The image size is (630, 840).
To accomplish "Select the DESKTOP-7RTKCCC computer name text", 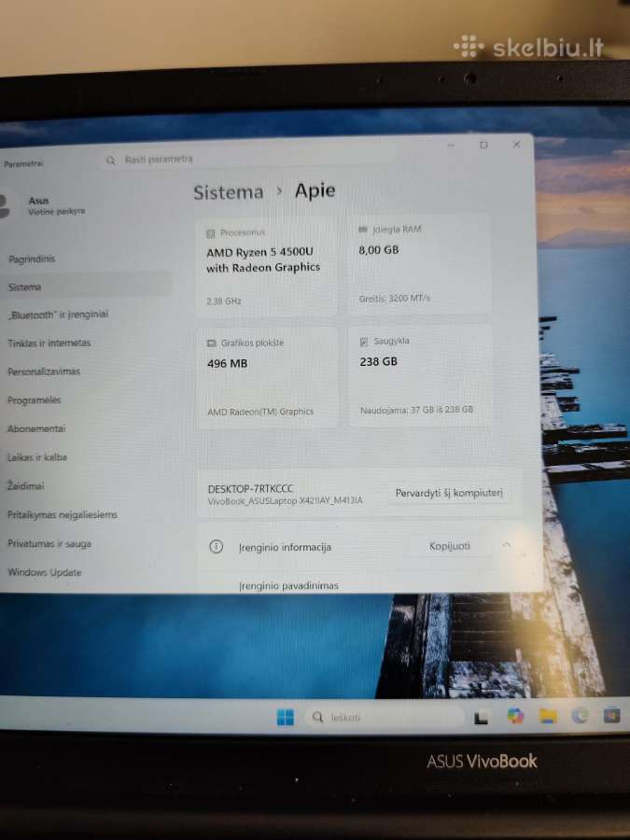I will (x=251, y=488).
